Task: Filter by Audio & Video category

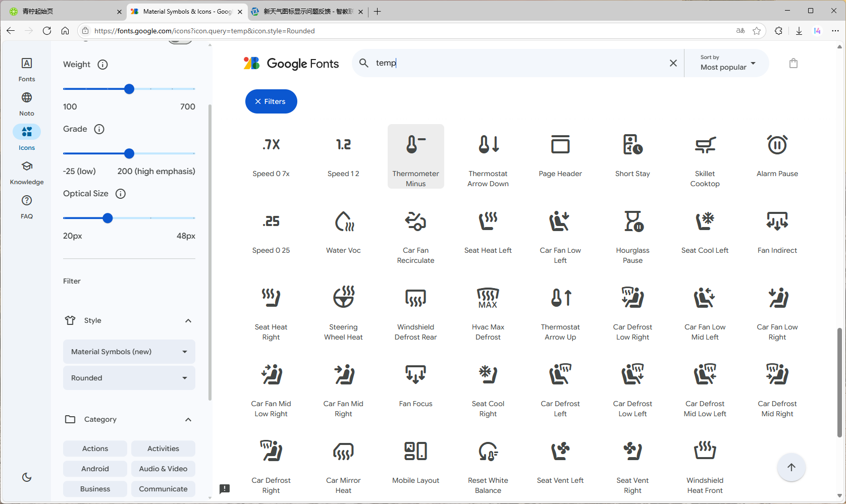Action: tap(163, 469)
